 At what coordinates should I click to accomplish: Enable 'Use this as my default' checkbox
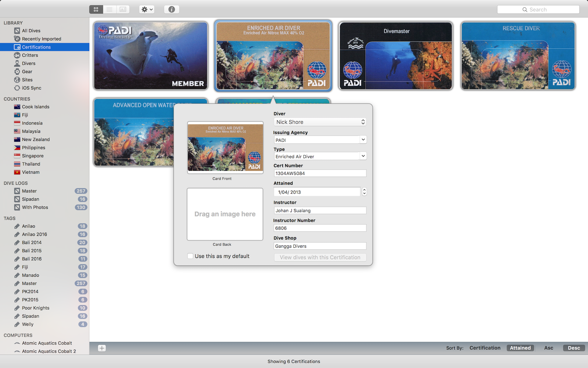click(x=190, y=256)
